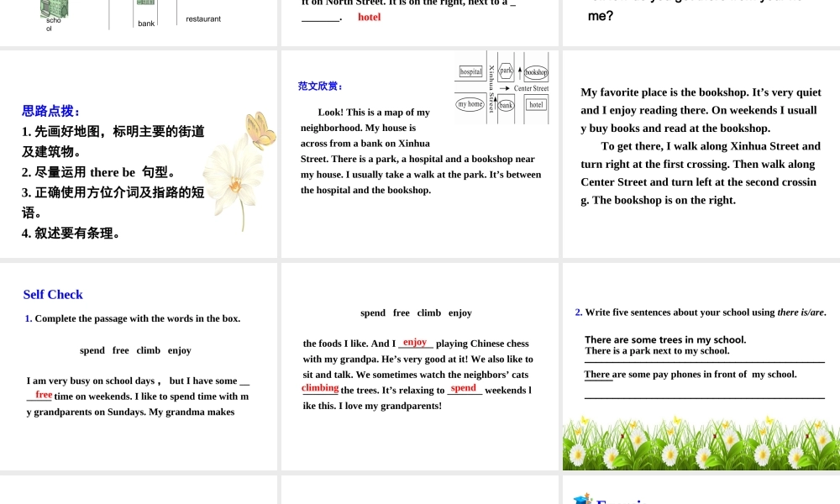Screen dimensions: 840x504
Task: Click the 'Center Street' label on the map
Action: coord(531,88)
